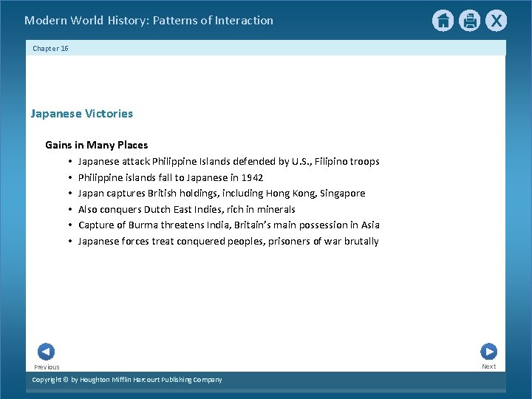This screenshot has width=532, height=399.
Task: Click the Next label text
Action: (489, 366)
